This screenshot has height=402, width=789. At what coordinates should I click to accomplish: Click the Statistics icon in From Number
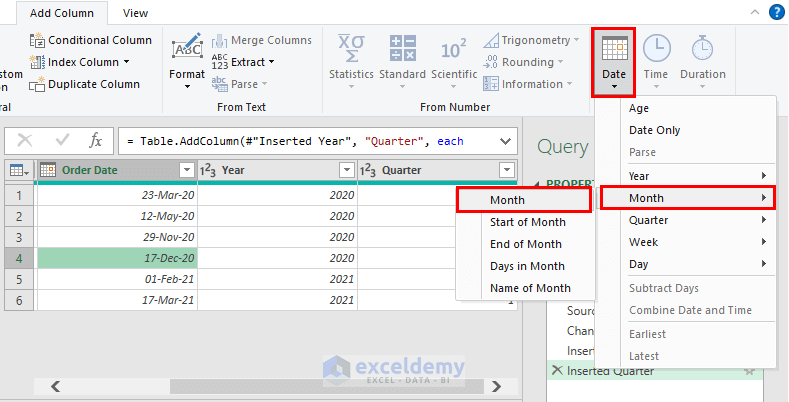(352, 51)
